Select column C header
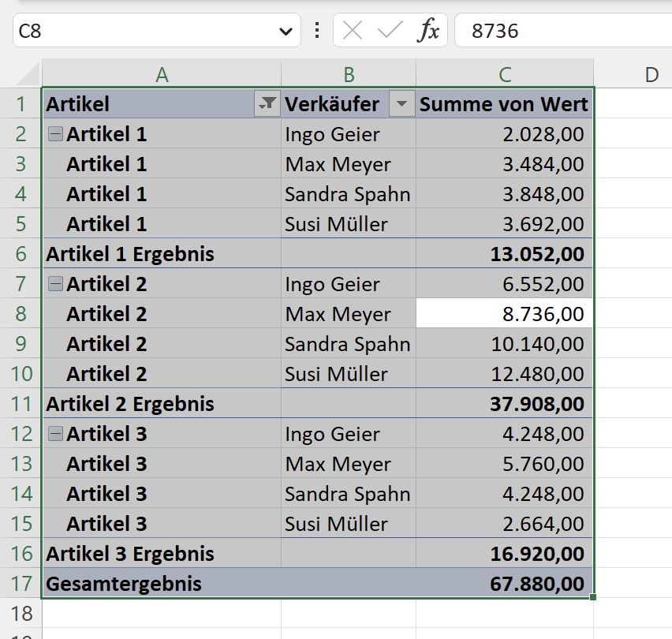Viewport: 672px width, 639px height. [x=505, y=73]
